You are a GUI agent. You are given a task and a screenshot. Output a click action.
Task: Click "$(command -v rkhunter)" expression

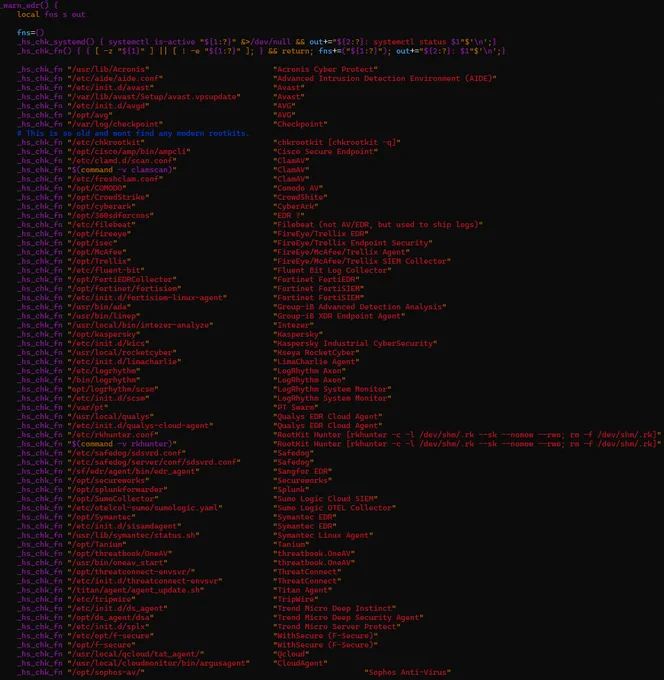pos(122,443)
